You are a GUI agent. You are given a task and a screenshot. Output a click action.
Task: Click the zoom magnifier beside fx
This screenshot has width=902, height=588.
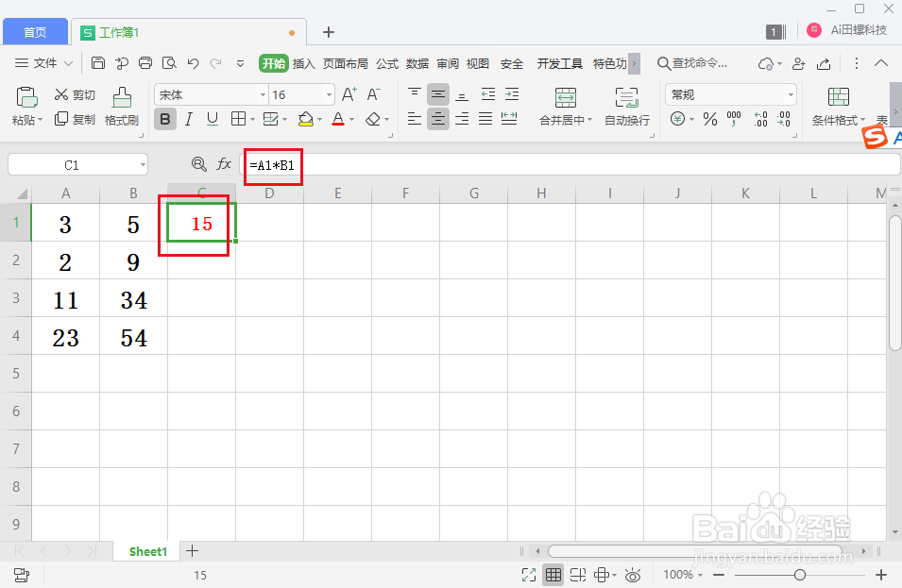click(199, 164)
